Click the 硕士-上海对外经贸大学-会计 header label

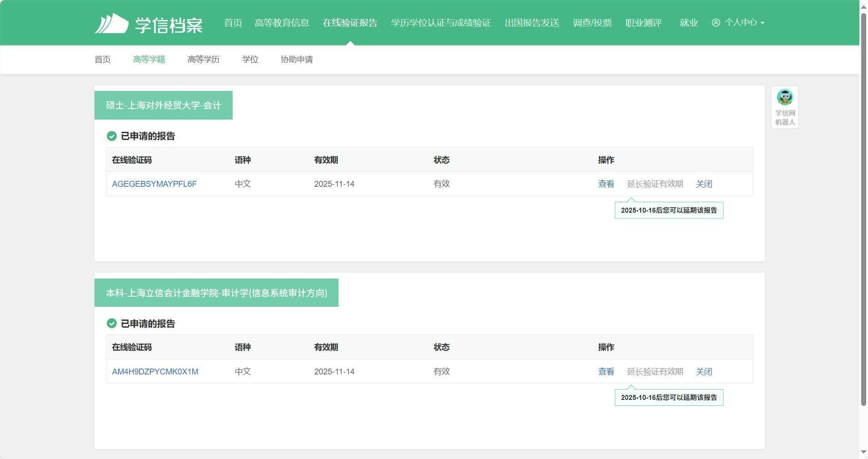163,105
